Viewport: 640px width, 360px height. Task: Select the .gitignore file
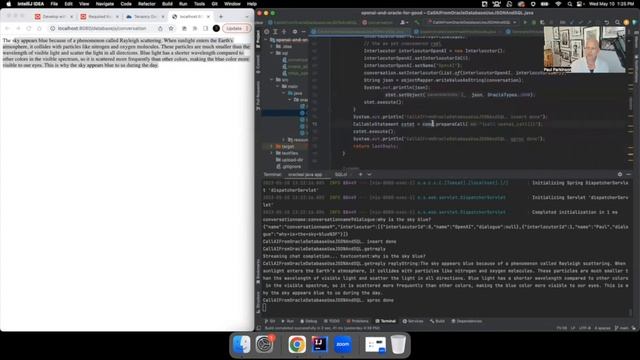(x=289, y=167)
